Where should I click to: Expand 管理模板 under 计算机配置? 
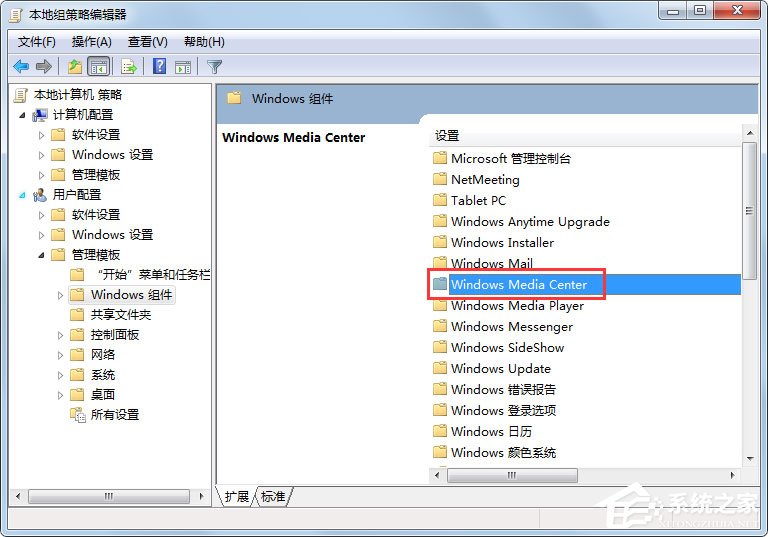tap(42, 175)
